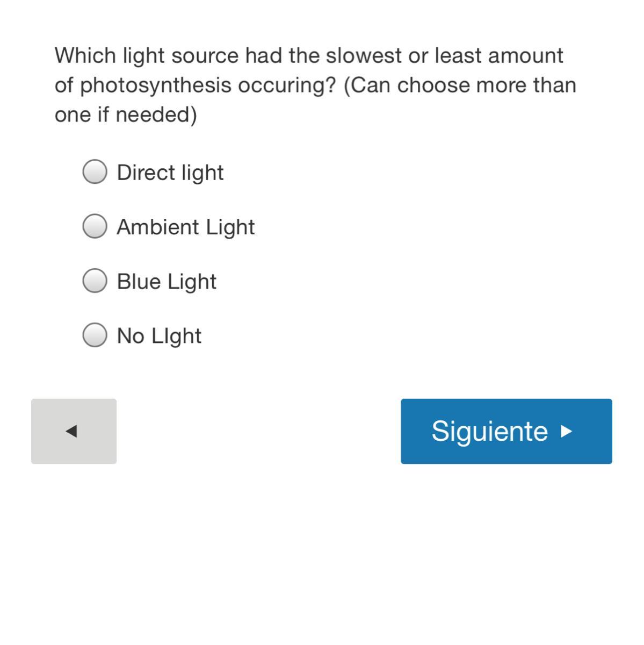Go to next question with Siguiente
This screenshot has height=645, width=644.
click(x=506, y=431)
